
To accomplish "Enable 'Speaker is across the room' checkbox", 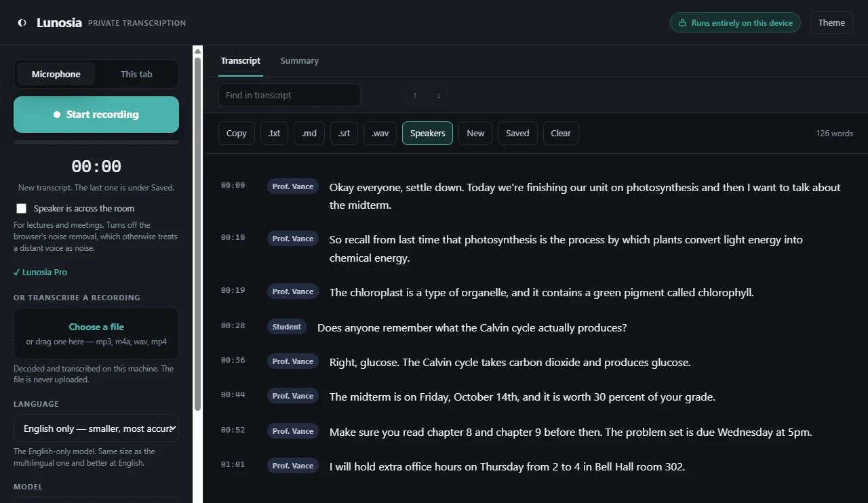I will point(22,209).
